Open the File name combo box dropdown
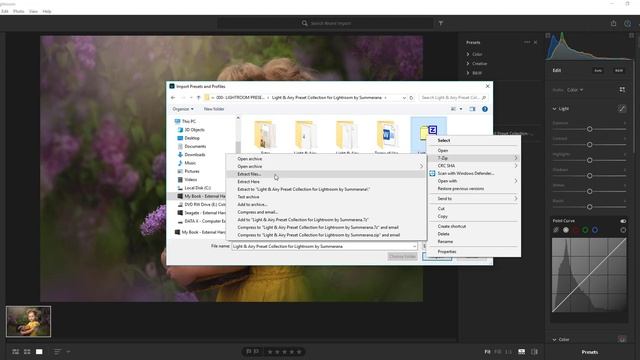This screenshot has height=360, width=640. (414, 246)
